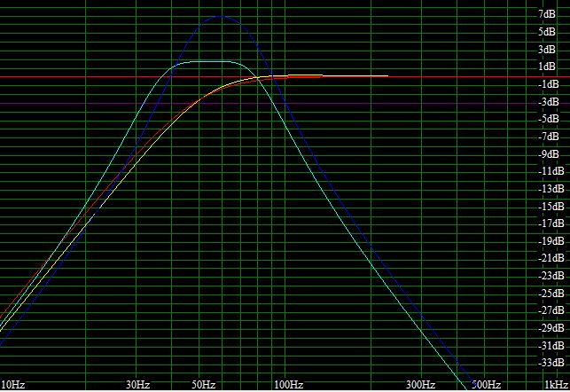Click the -15dB axis label

[551, 206]
